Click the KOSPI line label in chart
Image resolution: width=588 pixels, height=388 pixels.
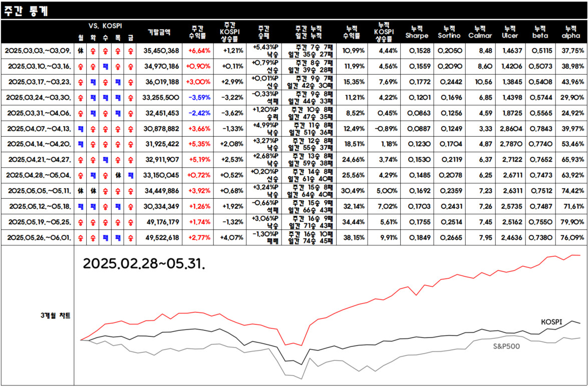[x=552, y=321]
